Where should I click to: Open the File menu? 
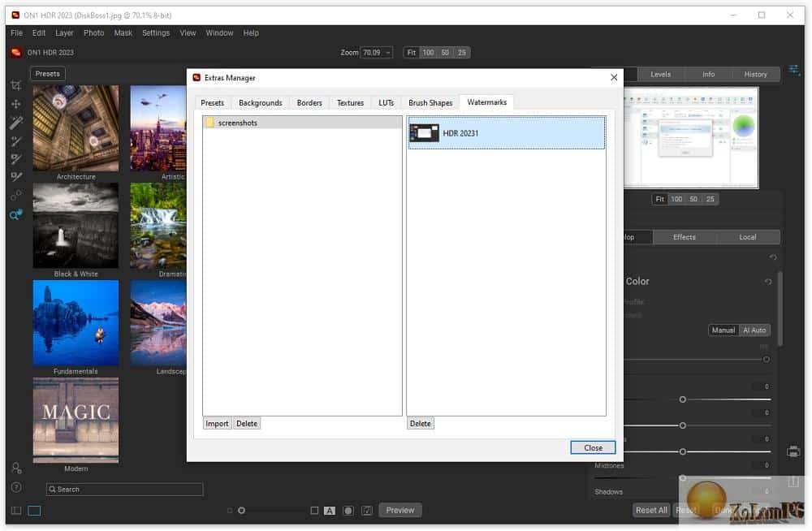pos(16,32)
